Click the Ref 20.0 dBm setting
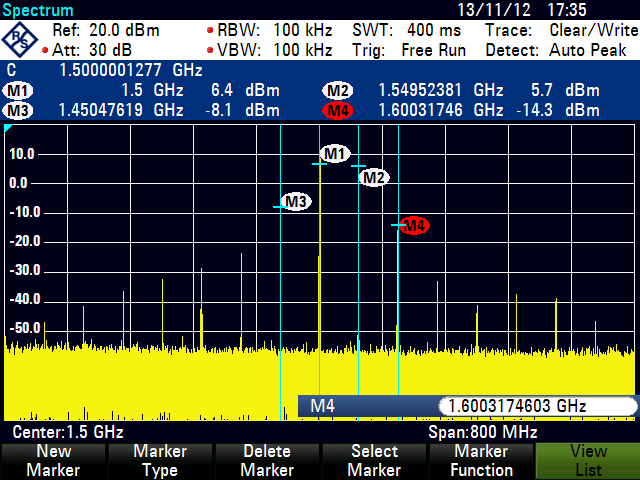640x480 pixels. tap(105, 30)
